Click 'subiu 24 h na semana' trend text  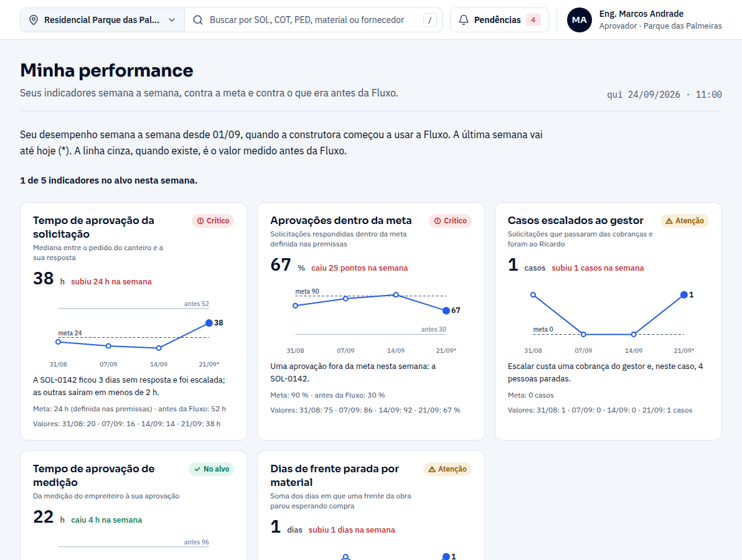tap(111, 281)
